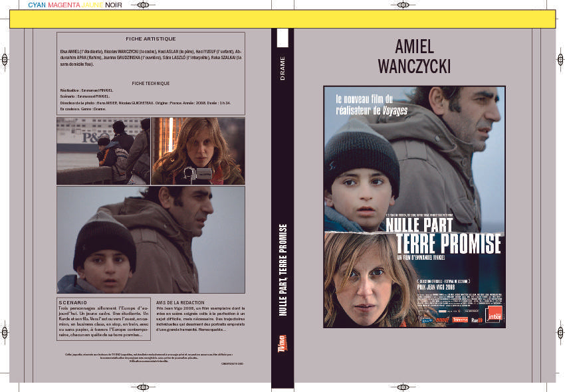Click the legal notice starting 'Cette jaquette'
The width and height of the screenshot is (565, 392).
[149, 357]
